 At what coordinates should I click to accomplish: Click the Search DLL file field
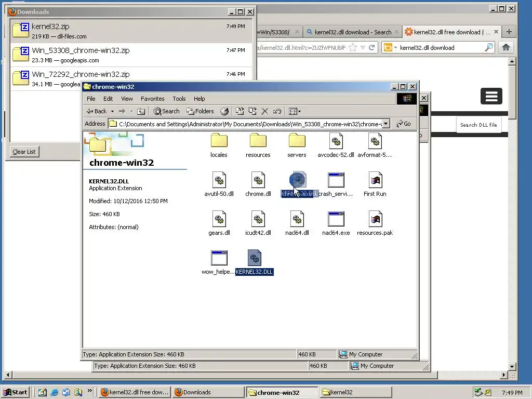coord(478,125)
